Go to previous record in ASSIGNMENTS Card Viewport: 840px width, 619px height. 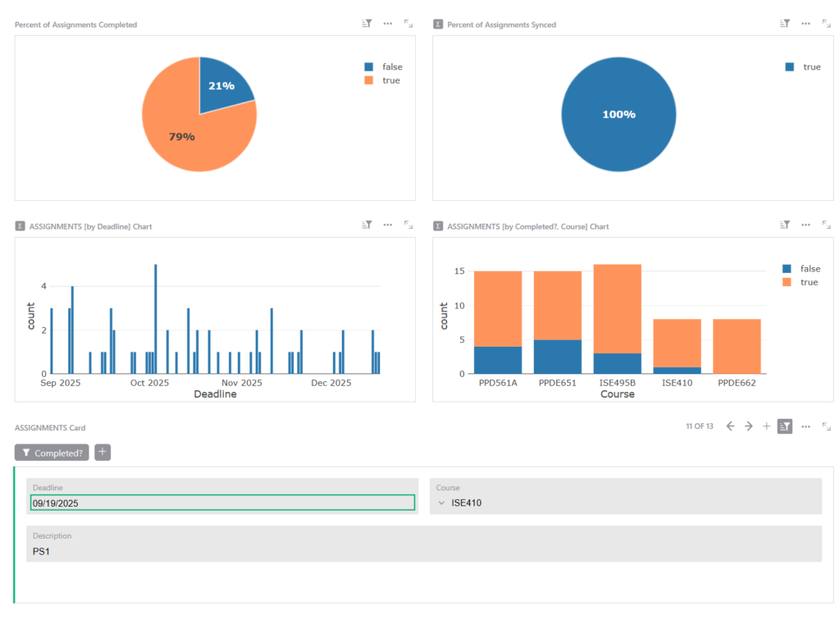click(730, 426)
